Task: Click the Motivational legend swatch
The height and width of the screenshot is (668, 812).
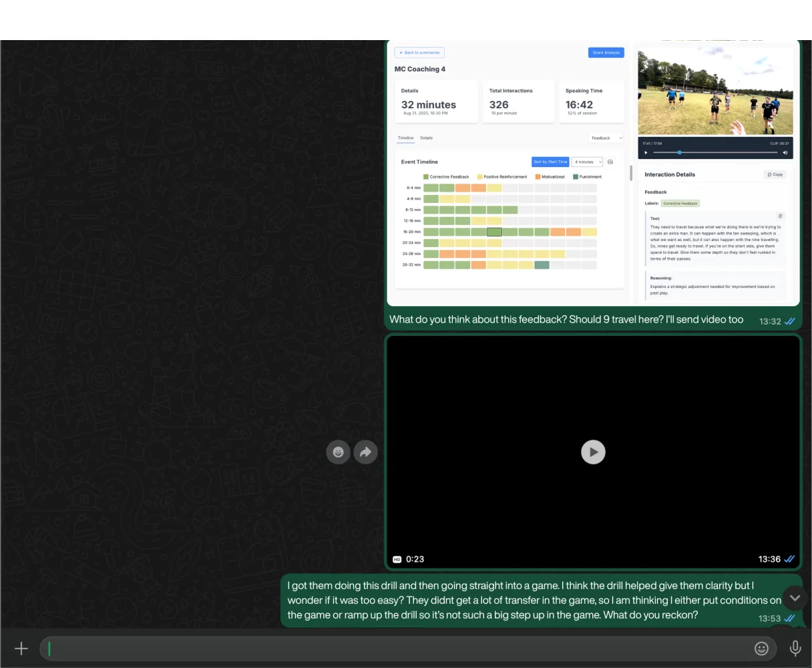Action: coord(538,177)
